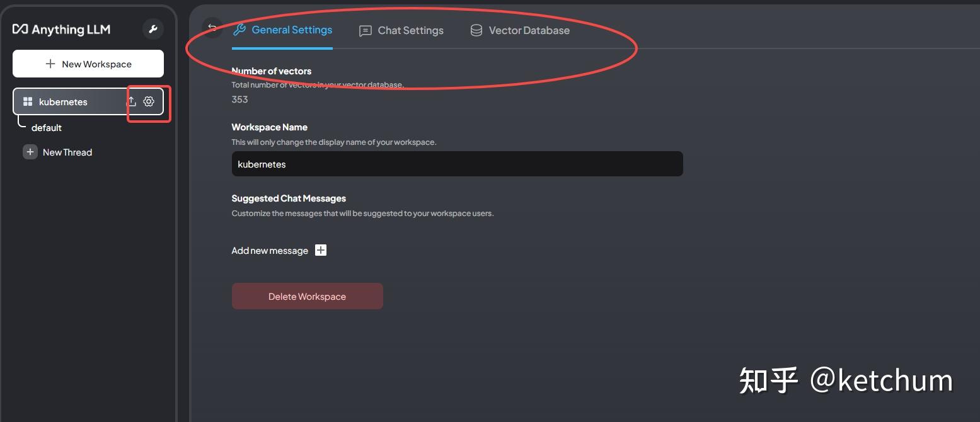Click the 'Add new message' text
This screenshot has height=422, width=980.
tap(270, 251)
